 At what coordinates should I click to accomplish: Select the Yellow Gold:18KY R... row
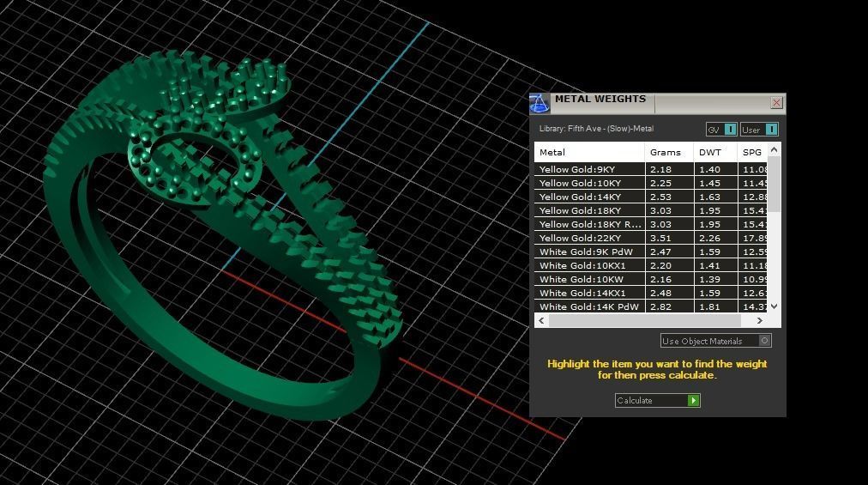(x=650, y=224)
